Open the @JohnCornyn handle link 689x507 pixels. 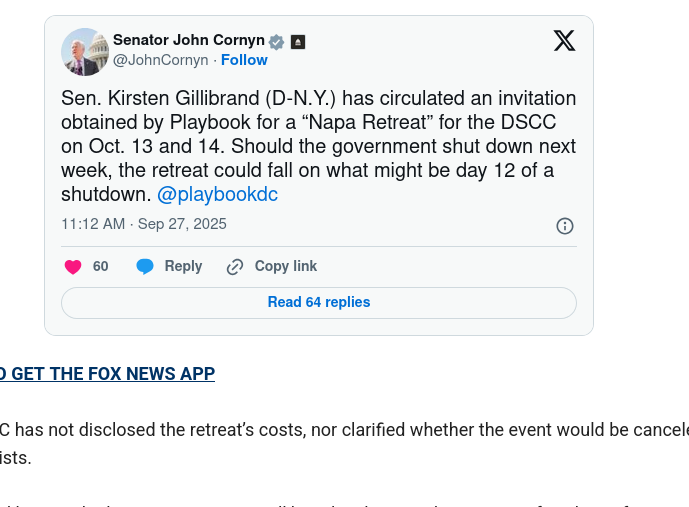pos(160,60)
